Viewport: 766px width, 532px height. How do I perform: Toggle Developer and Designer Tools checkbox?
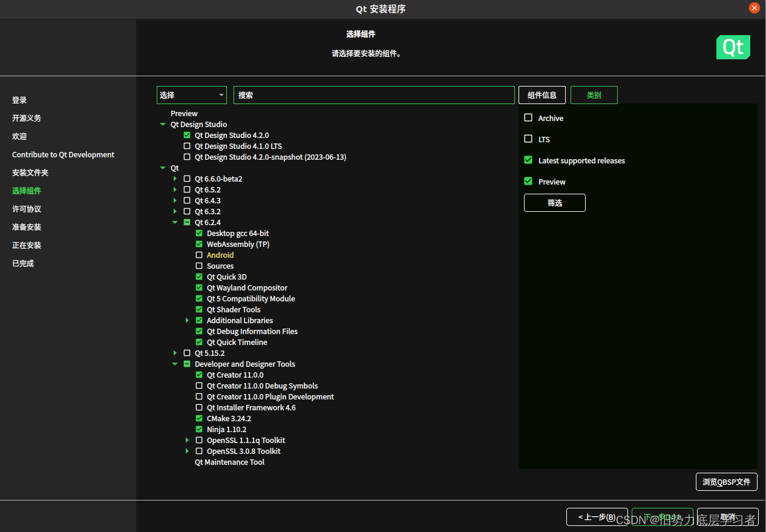click(187, 364)
